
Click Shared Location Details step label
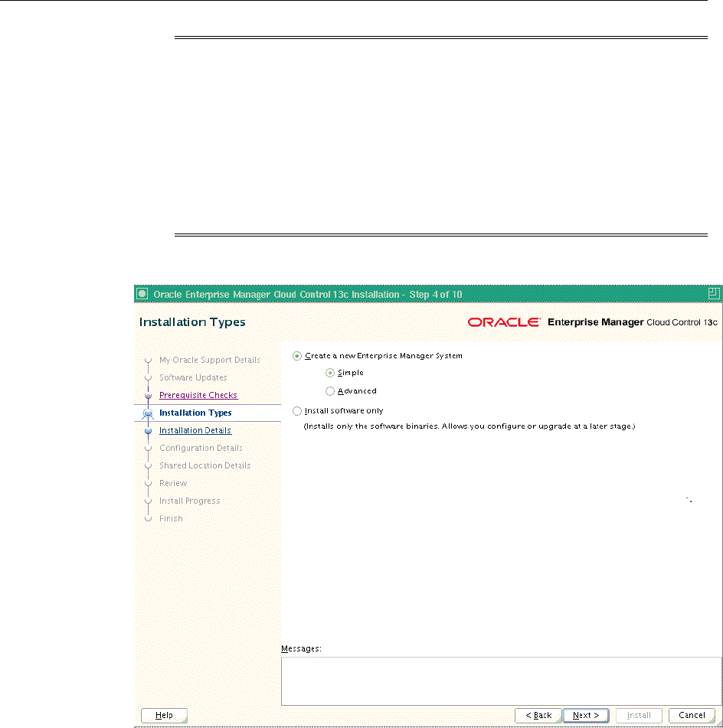click(x=205, y=465)
